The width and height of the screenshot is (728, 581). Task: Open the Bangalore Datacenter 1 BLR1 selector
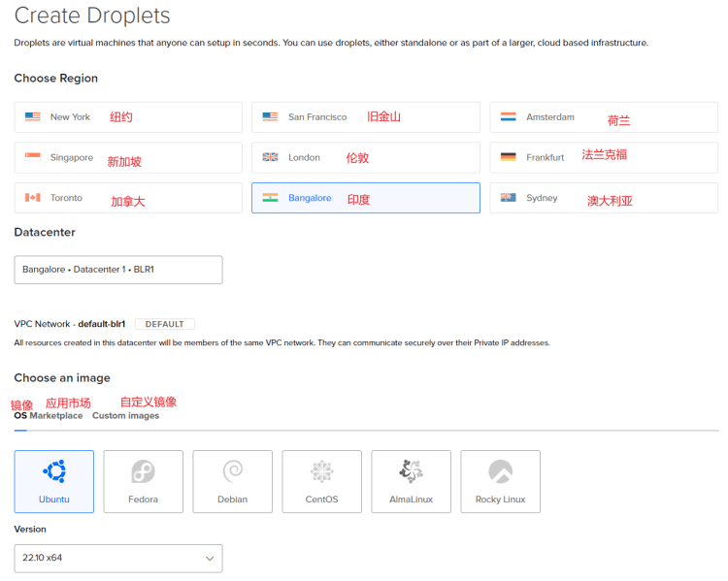tap(118, 270)
